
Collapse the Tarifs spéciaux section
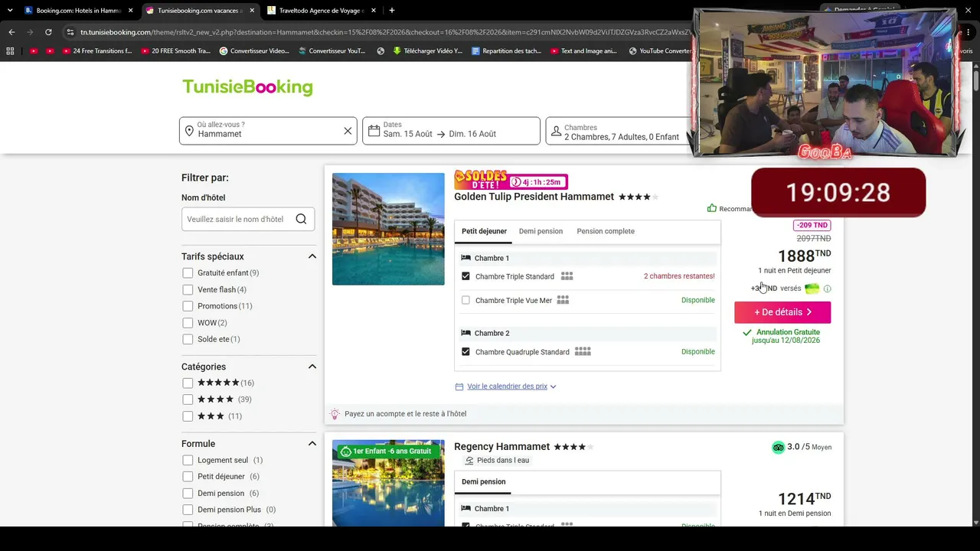pos(312,256)
